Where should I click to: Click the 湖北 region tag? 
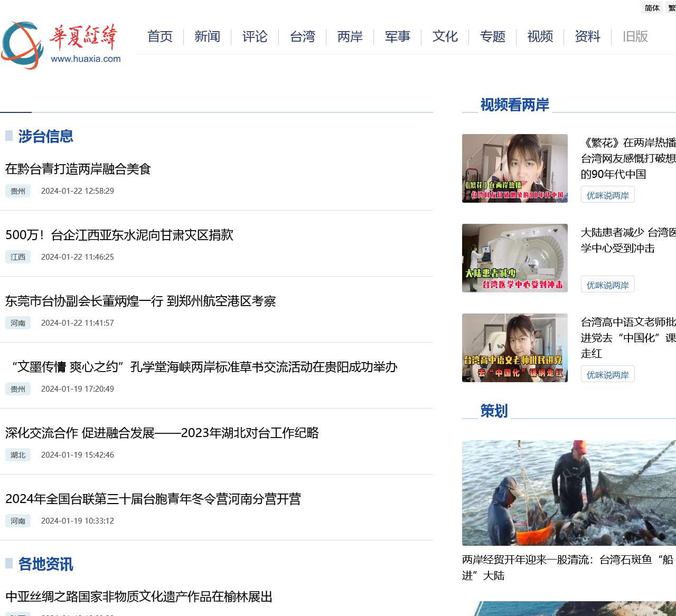click(18, 455)
